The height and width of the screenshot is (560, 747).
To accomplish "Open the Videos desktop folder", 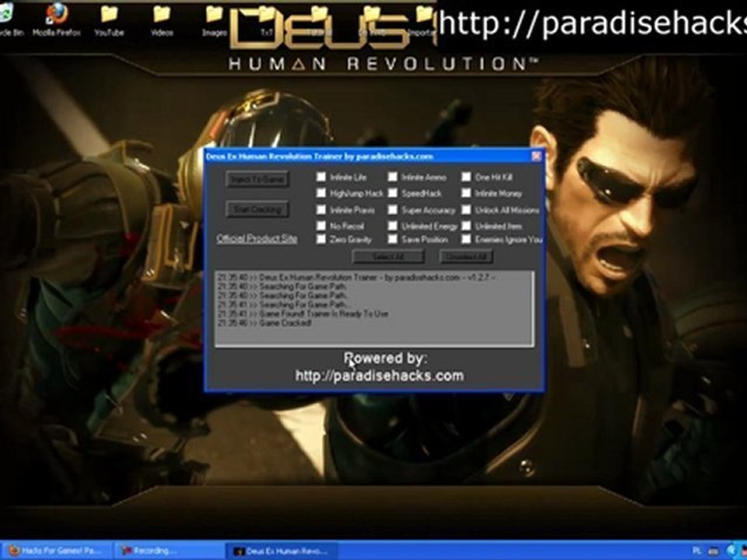I will point(162,20).
